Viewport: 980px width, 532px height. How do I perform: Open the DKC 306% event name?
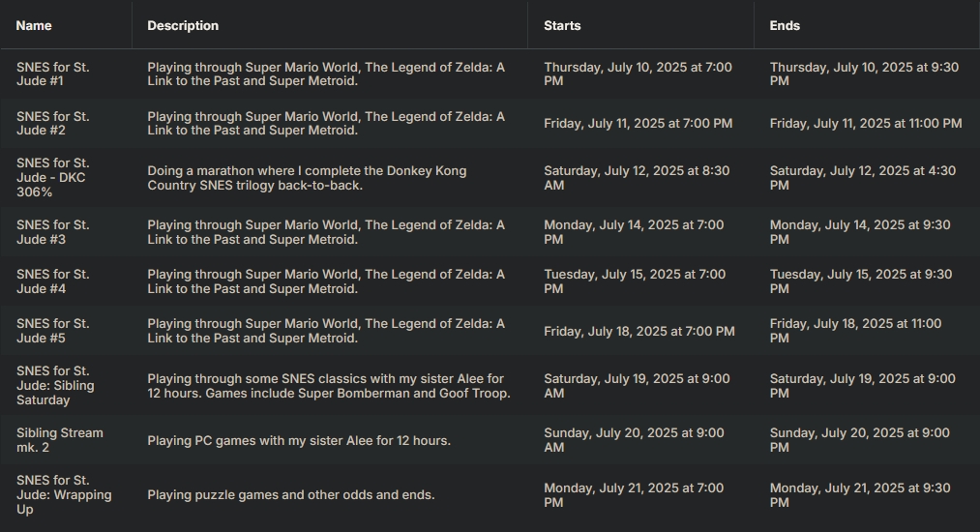pos(53,178)
